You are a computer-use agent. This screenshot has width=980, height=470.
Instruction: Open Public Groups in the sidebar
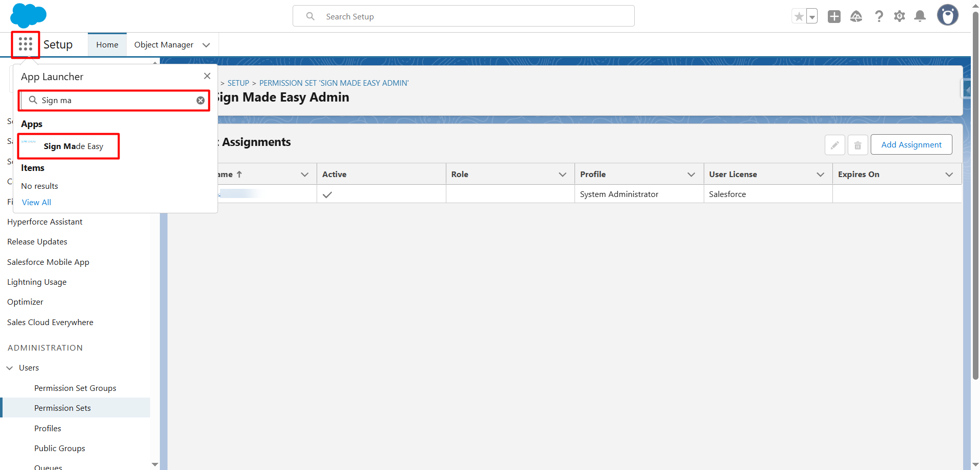[60, 449]
